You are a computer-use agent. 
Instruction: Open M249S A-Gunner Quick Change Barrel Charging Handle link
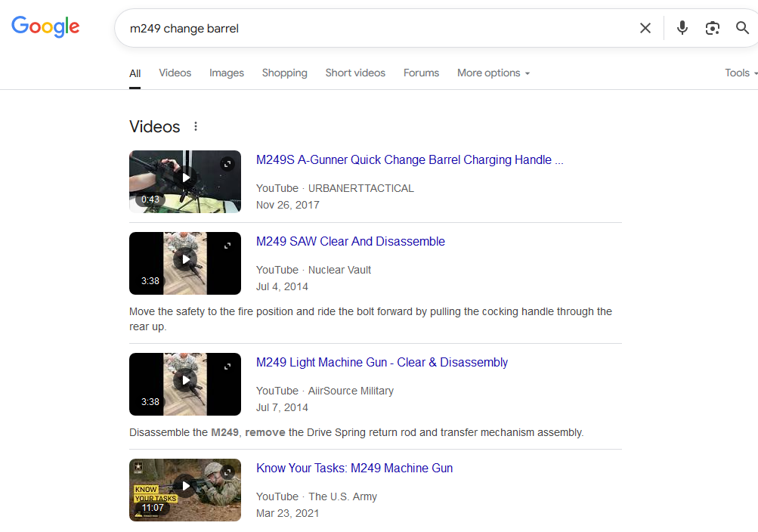(410, 160)
